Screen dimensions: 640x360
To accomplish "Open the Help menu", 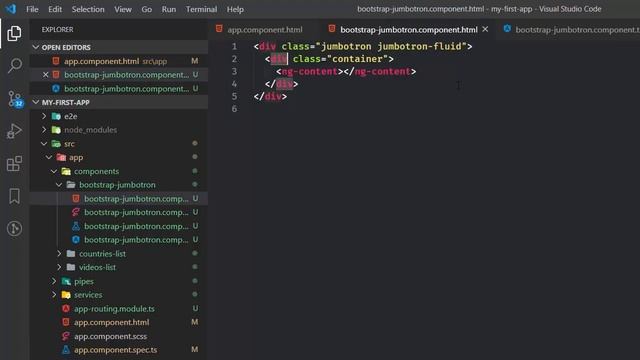I will click(235, 9).
